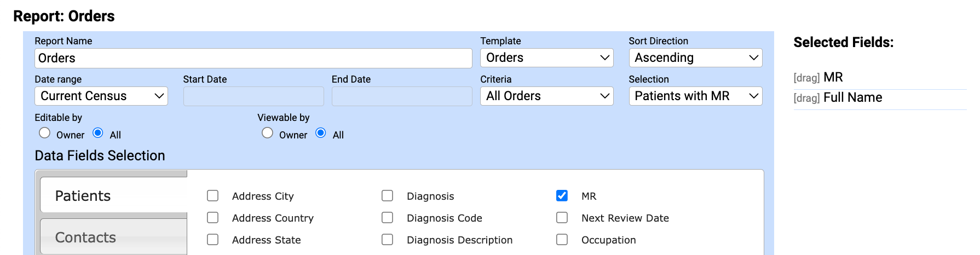Screen dimensions: 980x255
Task: Tick the Next Review Date checkbox
Action: coord(562,218)
